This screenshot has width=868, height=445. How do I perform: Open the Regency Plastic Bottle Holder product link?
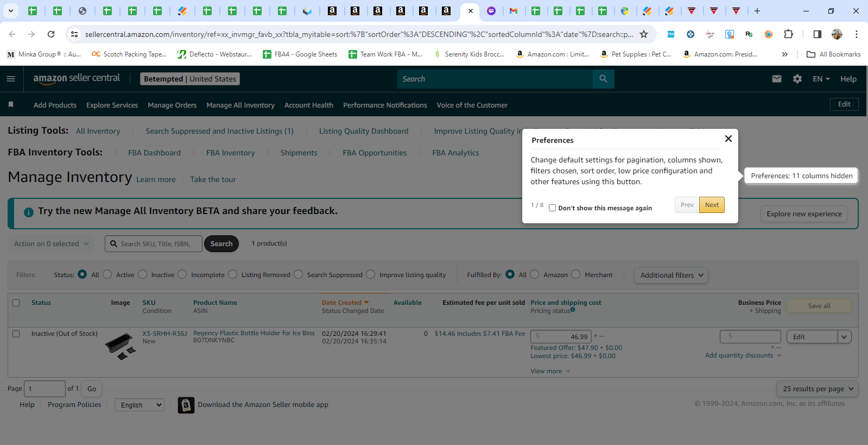pos(254,333)
